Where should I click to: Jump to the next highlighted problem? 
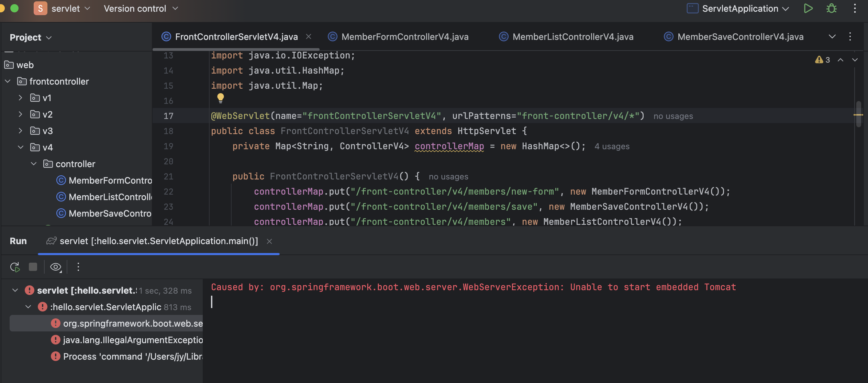(855, 60)
